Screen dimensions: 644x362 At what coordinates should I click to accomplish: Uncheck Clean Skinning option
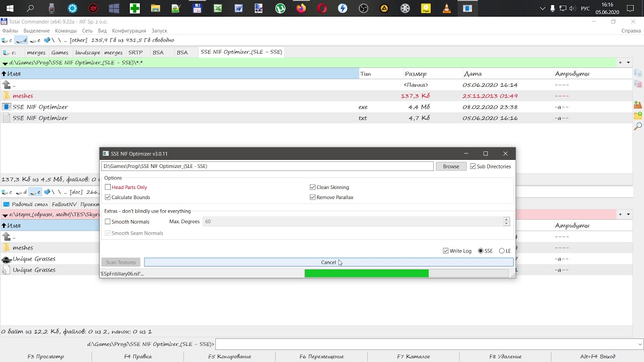pos(312,188)
